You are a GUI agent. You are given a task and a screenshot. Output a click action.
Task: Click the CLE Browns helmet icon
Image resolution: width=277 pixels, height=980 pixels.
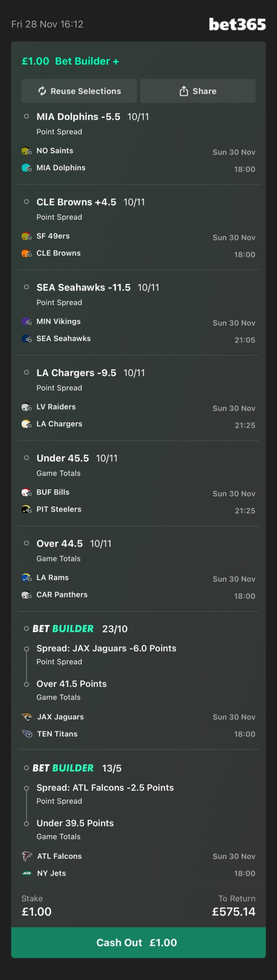coord(26,253)
